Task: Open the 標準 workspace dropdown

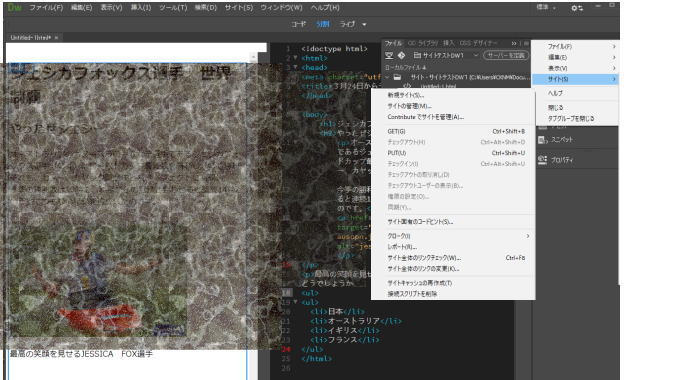Action: coord(546,7)
